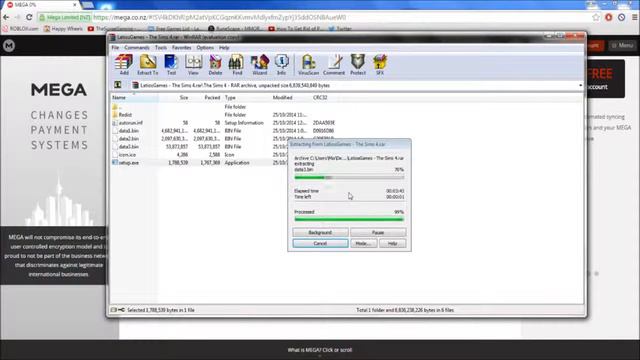Cancel the extraction
Image resolution: width=640 pixels, height=360 pixels.
320,243
